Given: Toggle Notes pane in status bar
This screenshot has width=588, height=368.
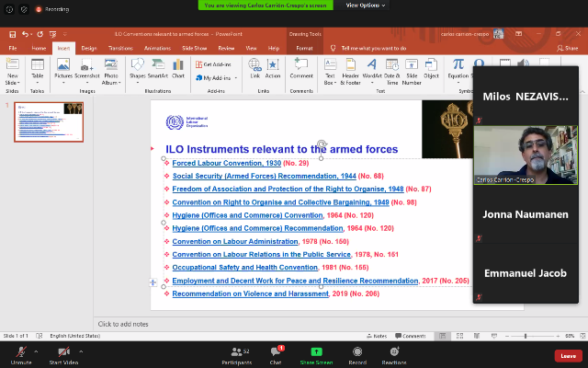Looking at the screenshot, I should (x=377, y=336).
